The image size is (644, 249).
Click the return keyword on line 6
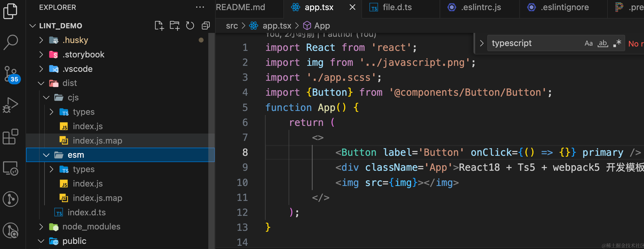(306, 122)
